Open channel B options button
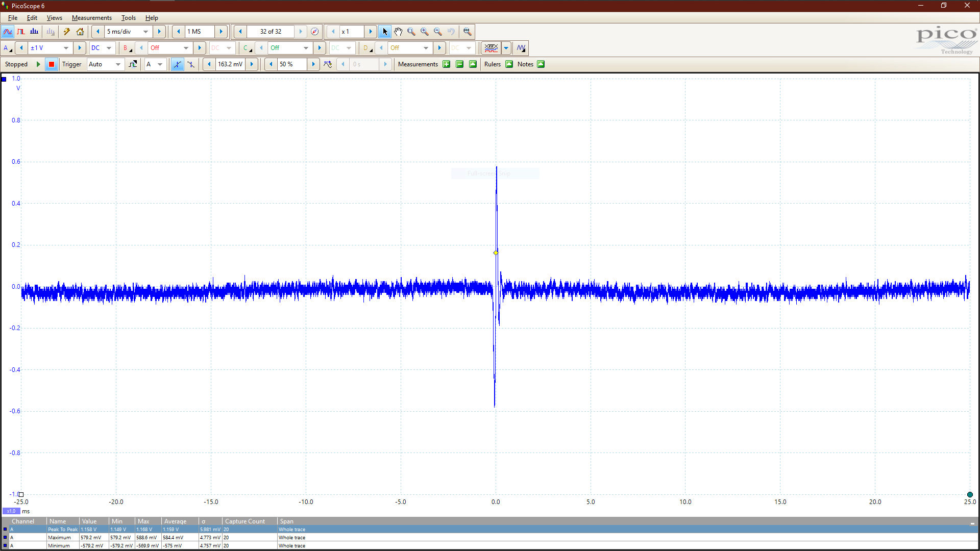Viewport: 980px width, 551px height. point(127,48)
